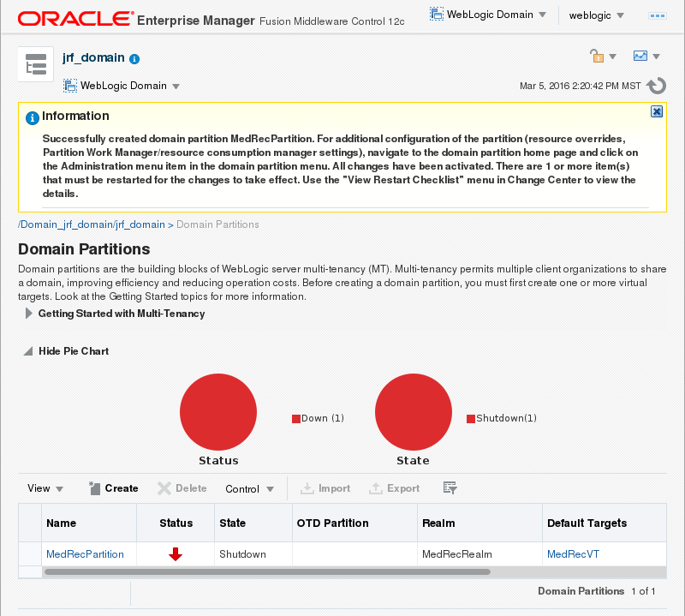Expand the Change Center lock dropdown arrow
The height and width of the screenshot is (616, 685).
point(612,57)
